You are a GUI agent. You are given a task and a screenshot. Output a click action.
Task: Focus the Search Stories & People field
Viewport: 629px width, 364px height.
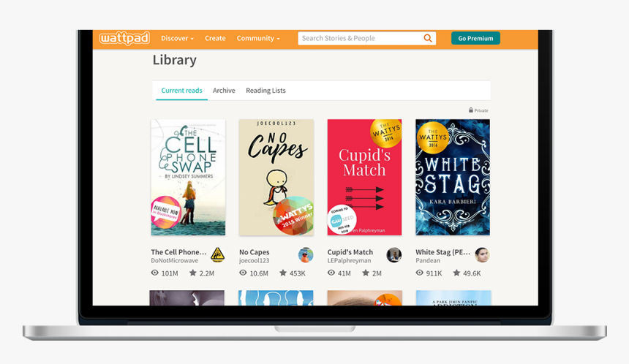click(361, 38)
